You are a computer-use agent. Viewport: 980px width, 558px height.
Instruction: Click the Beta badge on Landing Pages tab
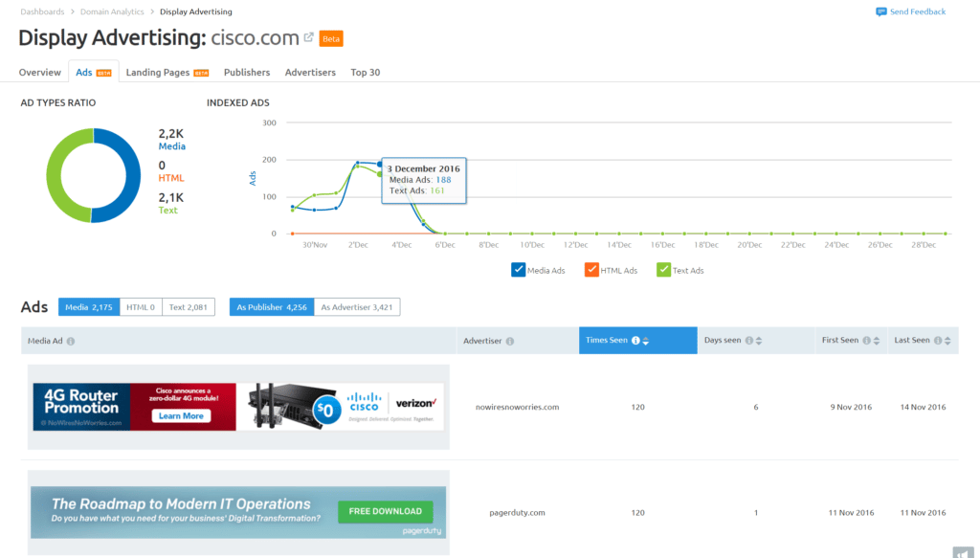click(x=201, y=73)
